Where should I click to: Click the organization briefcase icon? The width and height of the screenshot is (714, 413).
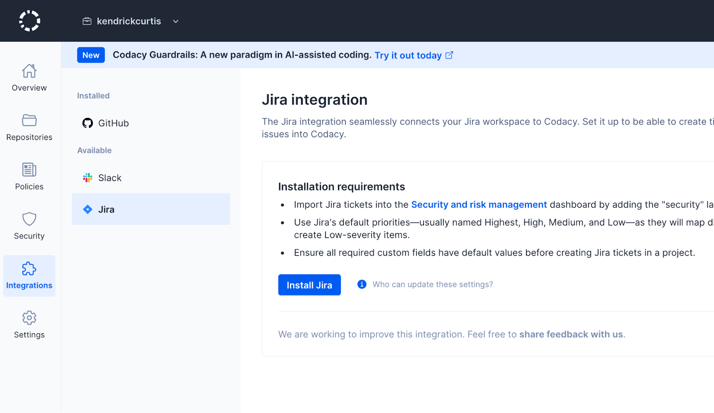pos(87,21)
